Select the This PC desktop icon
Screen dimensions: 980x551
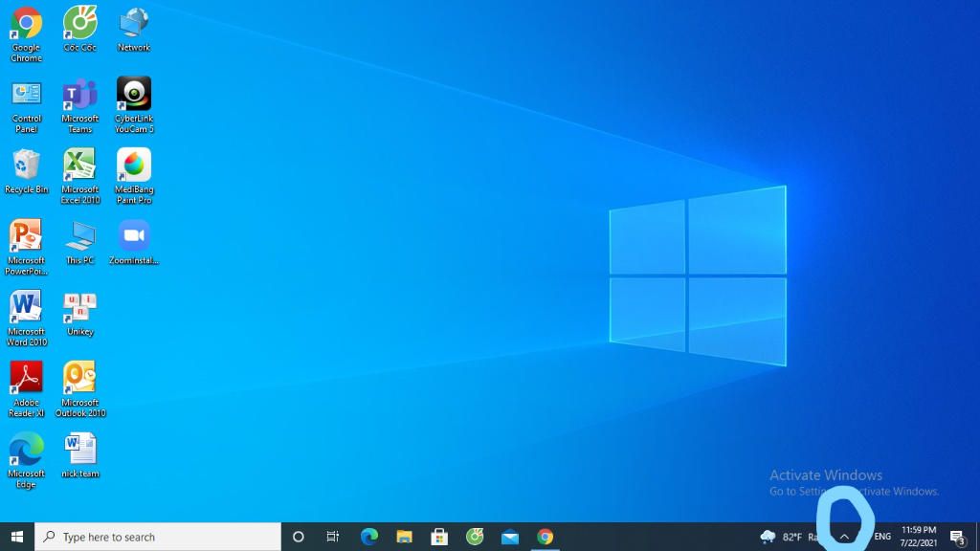[x=80, y=243]
